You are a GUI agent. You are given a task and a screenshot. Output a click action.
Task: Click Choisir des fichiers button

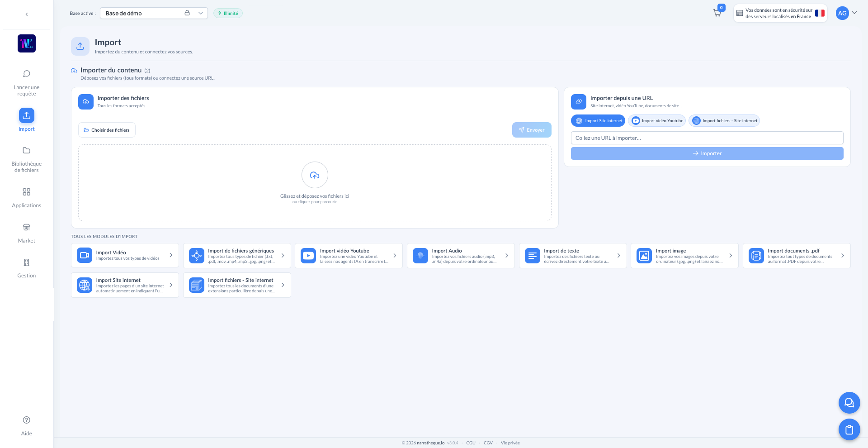(107, 130)
